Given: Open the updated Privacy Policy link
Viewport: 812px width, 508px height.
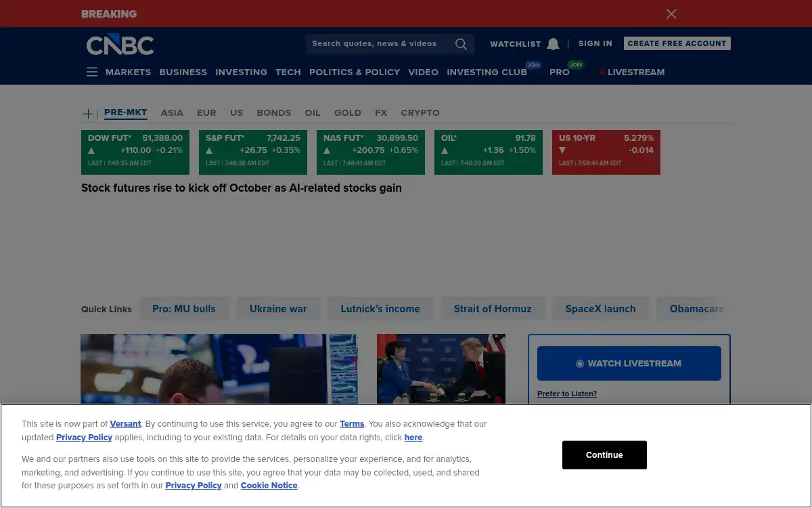Looking at the screenshot, I should [x=85, y=438].
